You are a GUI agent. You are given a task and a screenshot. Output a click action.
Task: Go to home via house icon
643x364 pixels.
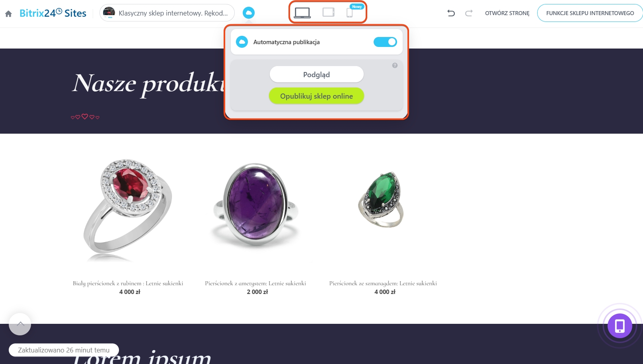pyautogui.click(x=8, y=14)
